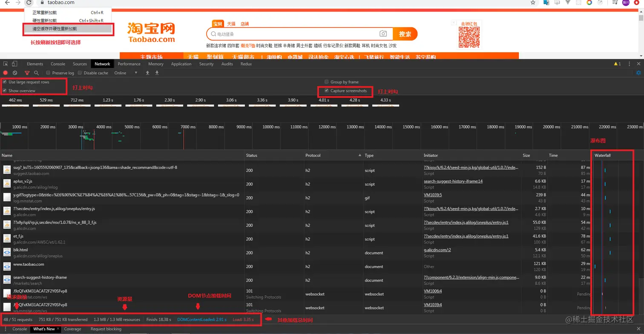
Task: Select the 2.30 s screenshot thumbnail
Action: [x=170, y=105]
